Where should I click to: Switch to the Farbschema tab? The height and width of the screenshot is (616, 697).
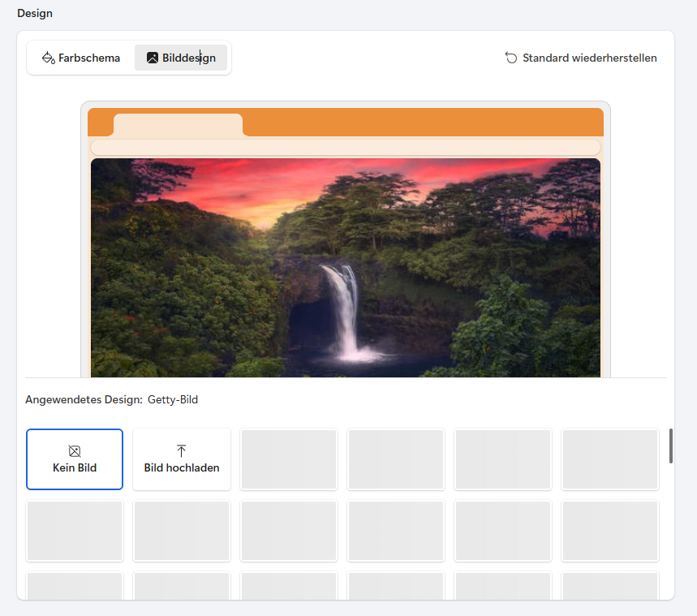(x=81, y=58)
